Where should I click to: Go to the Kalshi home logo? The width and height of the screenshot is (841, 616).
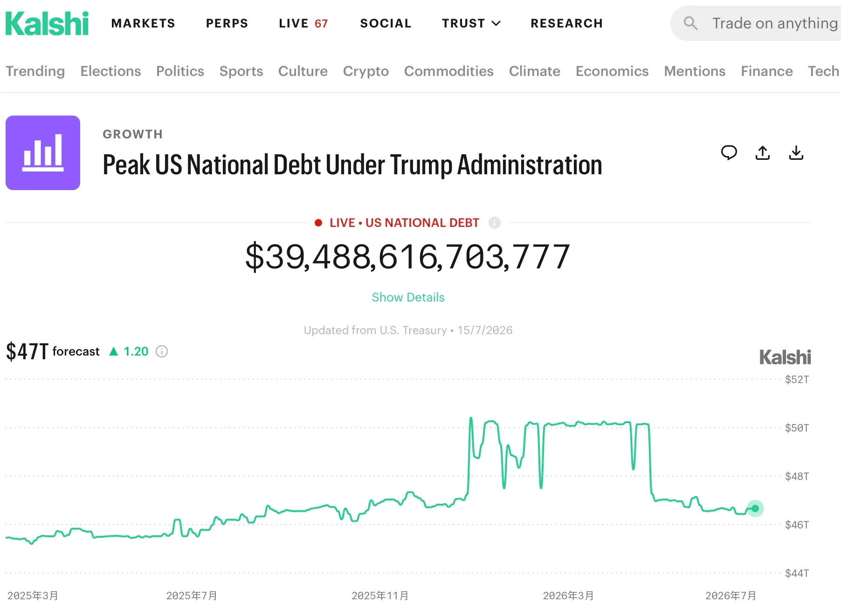(47, 23)
